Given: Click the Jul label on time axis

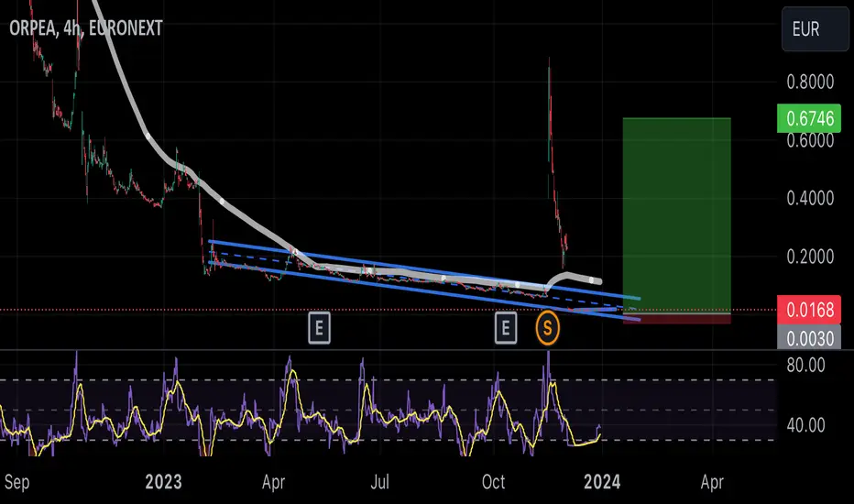Looking at the screenshot, I should (379, 482).
